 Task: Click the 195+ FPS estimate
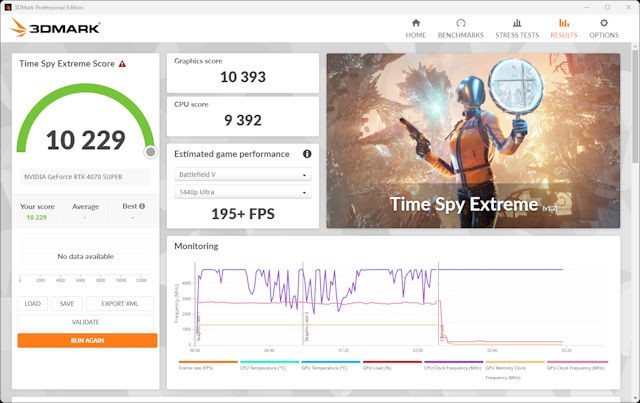pyautogui.click(x=243, y=214)
